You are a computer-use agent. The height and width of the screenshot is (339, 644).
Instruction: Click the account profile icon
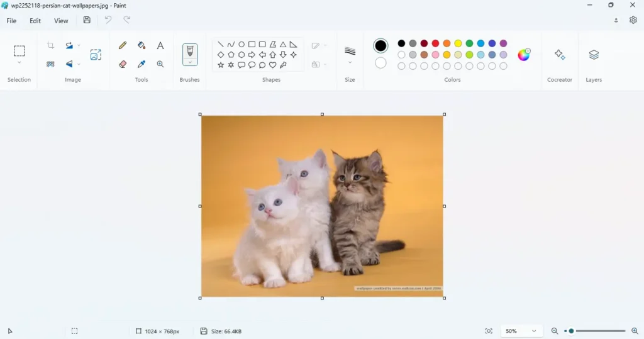click(616, 20)
